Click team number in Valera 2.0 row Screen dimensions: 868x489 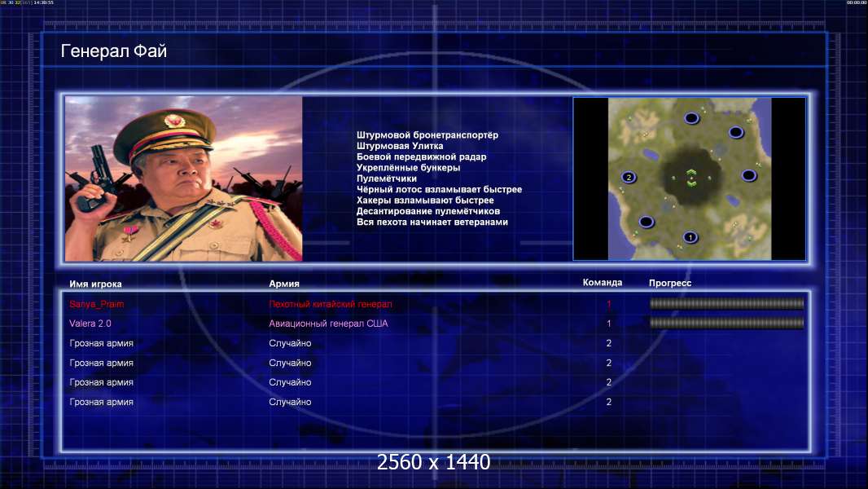coord(608,324)
